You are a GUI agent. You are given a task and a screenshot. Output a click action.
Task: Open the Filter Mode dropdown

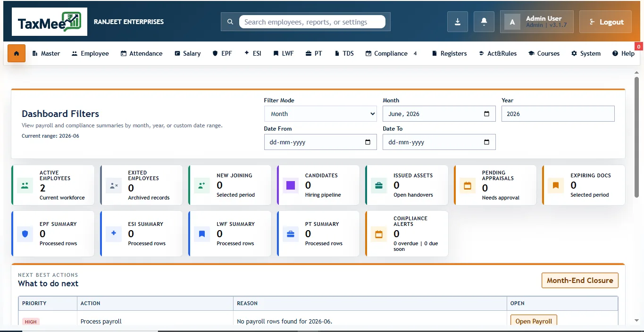click(x=320, y=114)
